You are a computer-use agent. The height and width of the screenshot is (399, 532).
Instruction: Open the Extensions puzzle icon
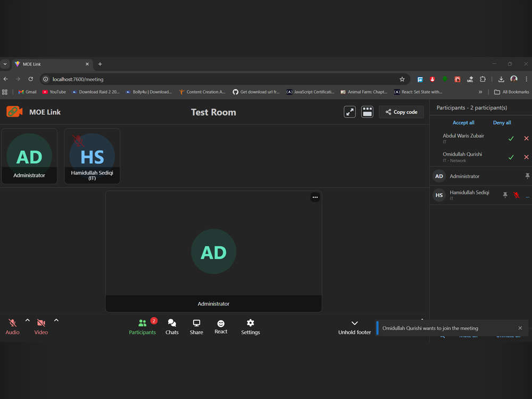[483, 79]
